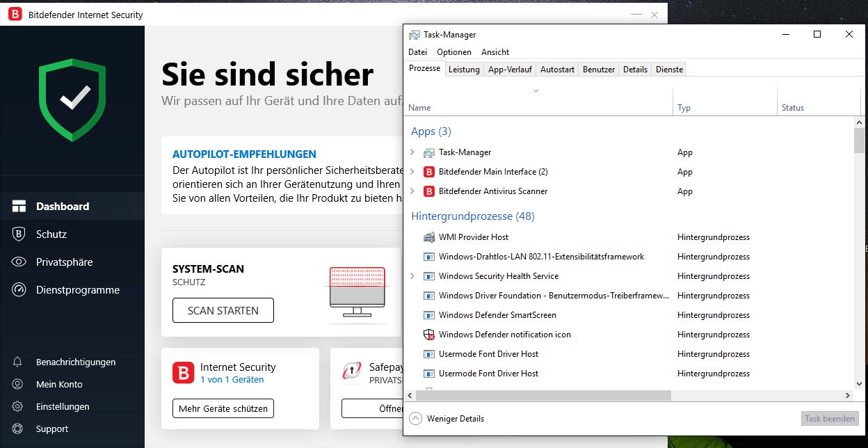Open Einstellungen with the gear icon
The width and height of the screenshot is (868, 448).
18,406
